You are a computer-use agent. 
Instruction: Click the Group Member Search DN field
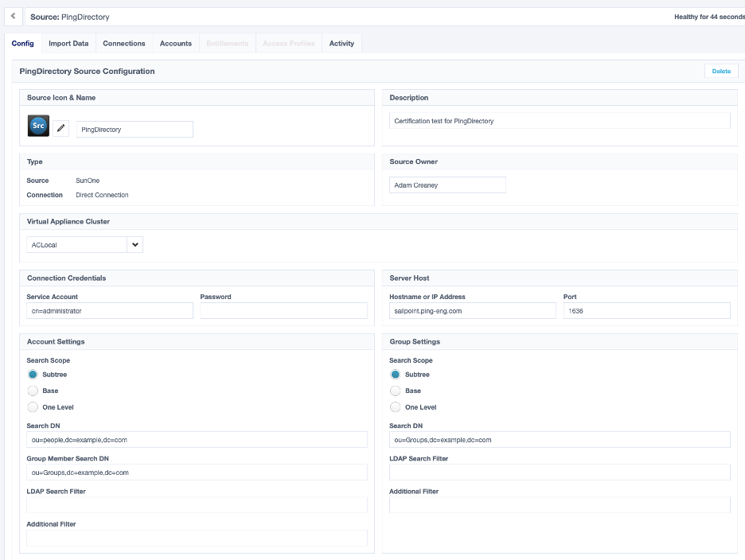click(197, 472)
